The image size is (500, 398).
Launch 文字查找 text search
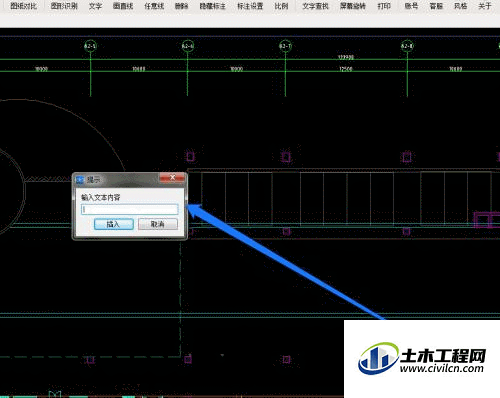315,6
